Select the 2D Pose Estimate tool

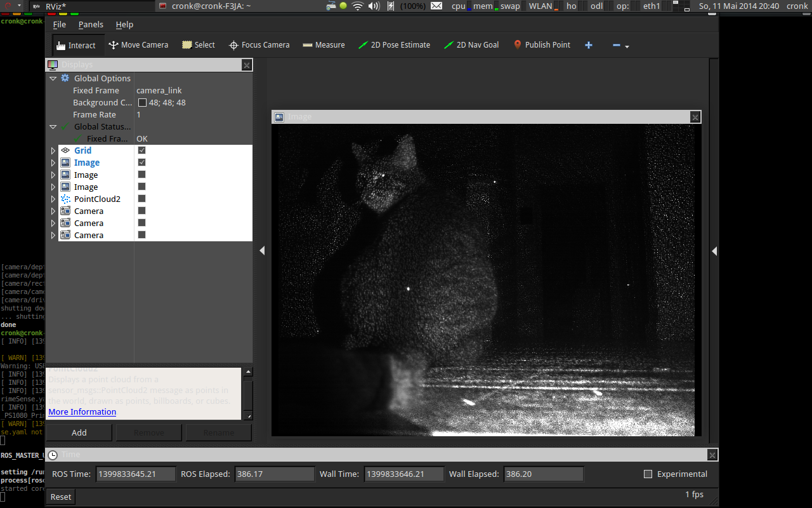(x=394, y=45)
